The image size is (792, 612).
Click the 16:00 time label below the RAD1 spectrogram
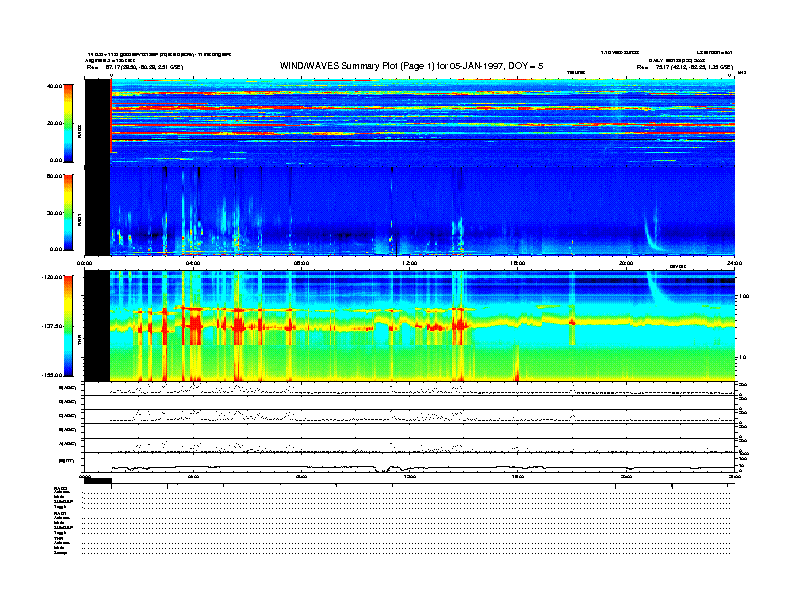(518, 263)
